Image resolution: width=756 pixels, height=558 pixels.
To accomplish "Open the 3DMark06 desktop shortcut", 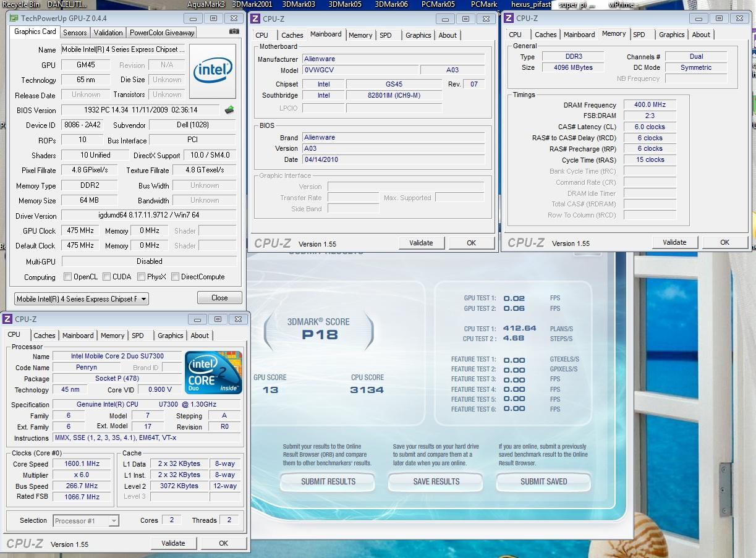I will tap(391, 4).
